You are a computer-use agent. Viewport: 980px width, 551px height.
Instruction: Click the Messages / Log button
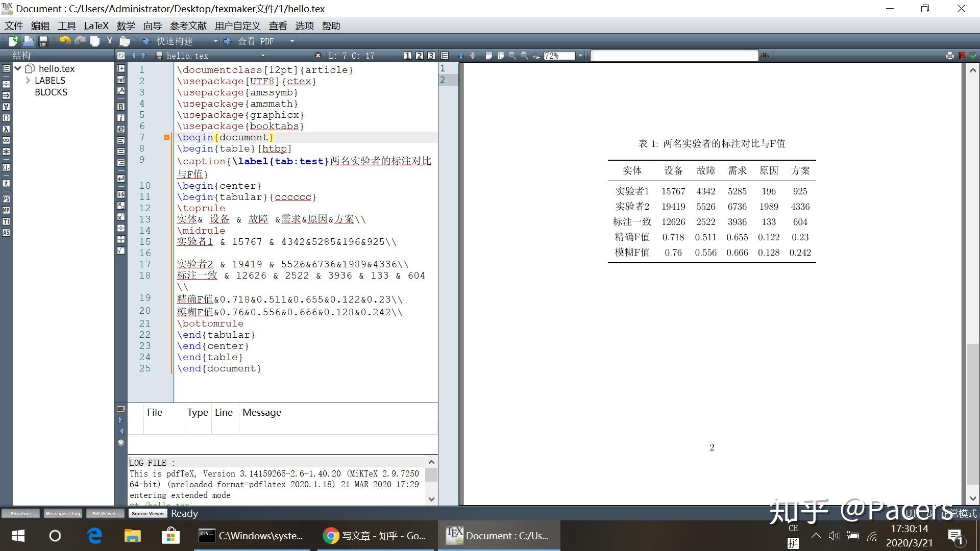pos(62,513)
